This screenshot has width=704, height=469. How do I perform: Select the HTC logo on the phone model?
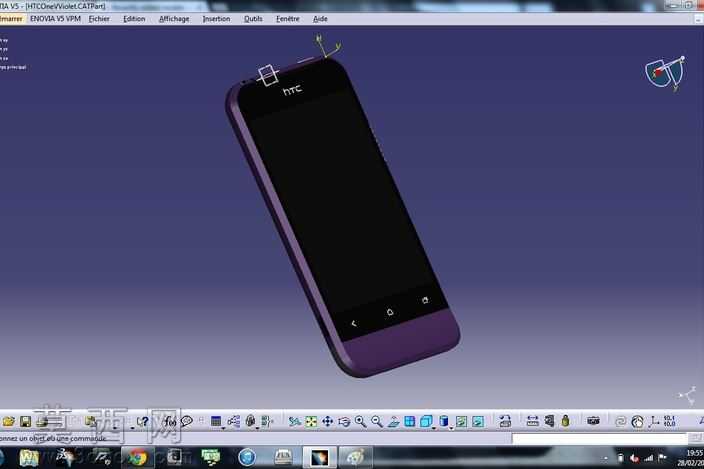point(292,91)
